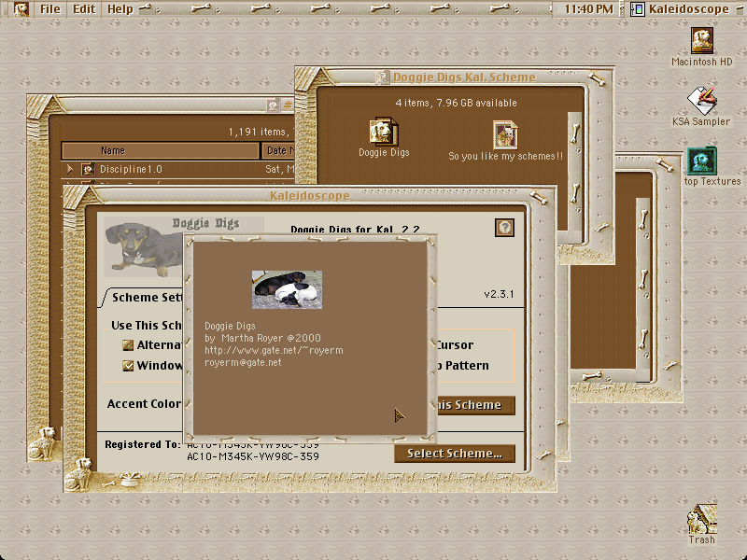The image size is (747, 560).
Task: Click the Pattern option label in Scheme Settings
Action: click(466, 365)
